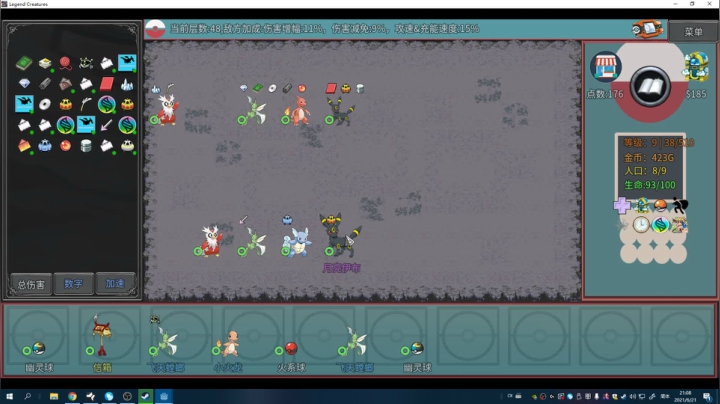
Task: Select the 信箱 mailbox on the bench
Action: coord(102,337)
